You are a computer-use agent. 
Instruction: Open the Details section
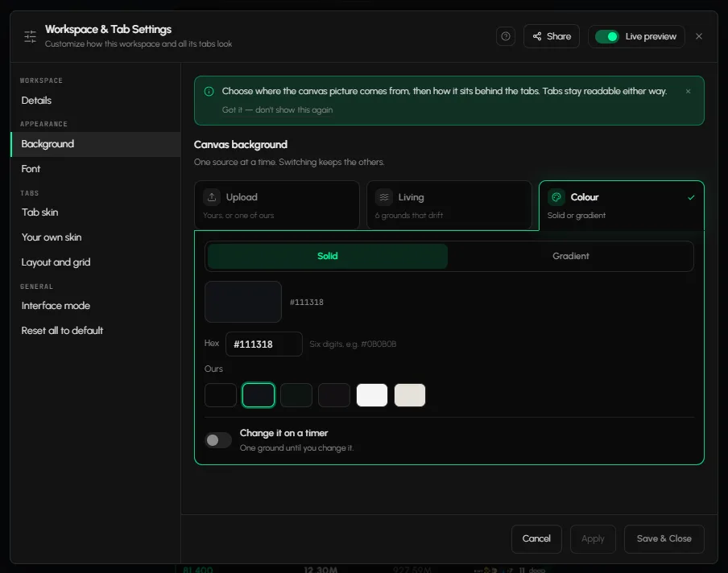tap(95, 101)
